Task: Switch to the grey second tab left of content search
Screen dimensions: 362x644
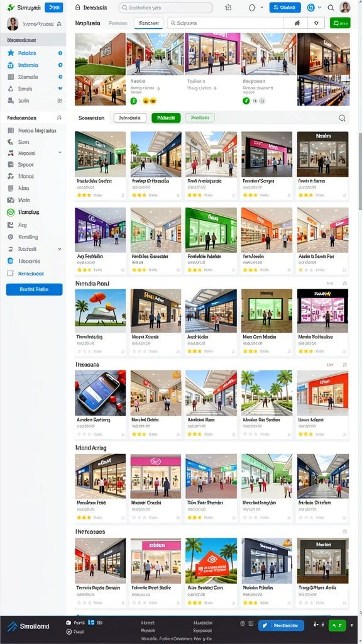Action: click(118, 23)
